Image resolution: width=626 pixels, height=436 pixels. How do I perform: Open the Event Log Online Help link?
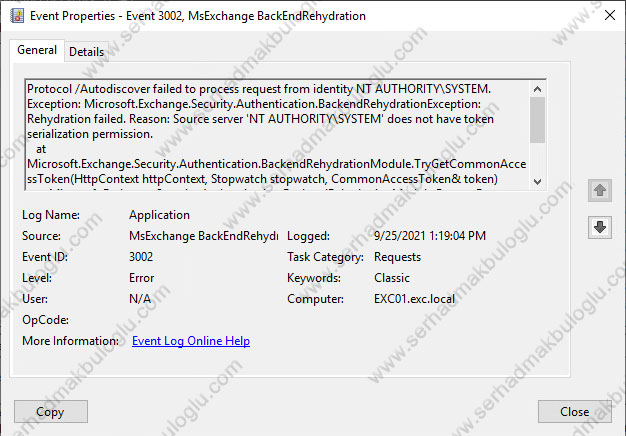pos(191,341)
